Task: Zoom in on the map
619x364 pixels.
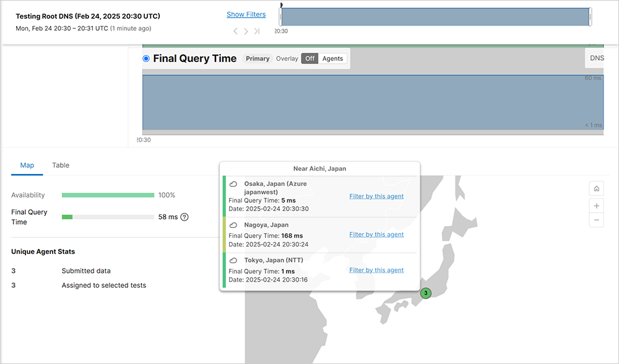Action: click(x=596, y=206)
